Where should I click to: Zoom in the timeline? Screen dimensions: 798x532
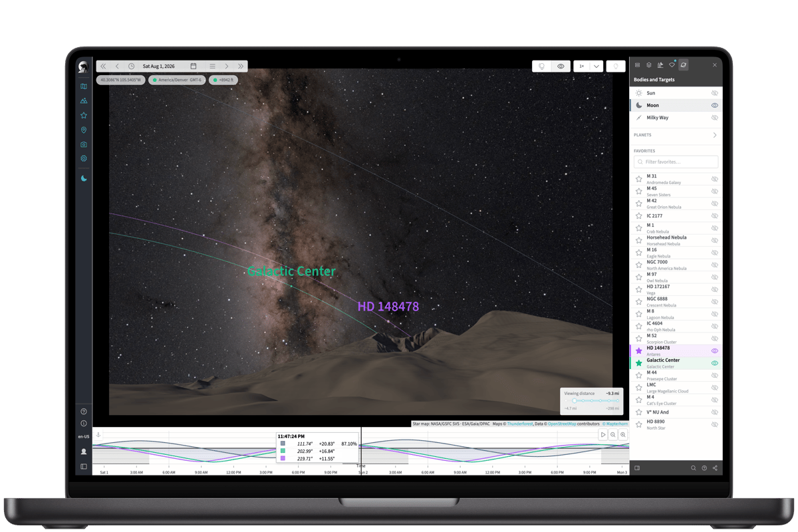click(x=623, y=435)
